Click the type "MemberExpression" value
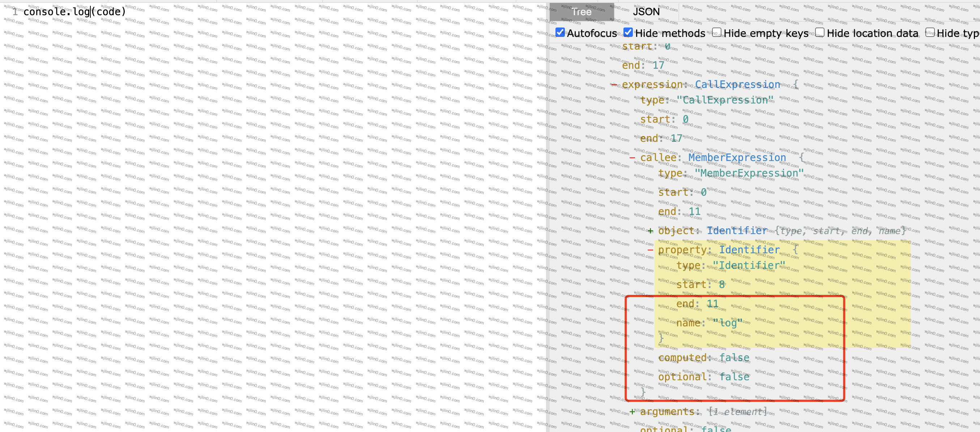 pyautogui.click(x=749, y=173)
